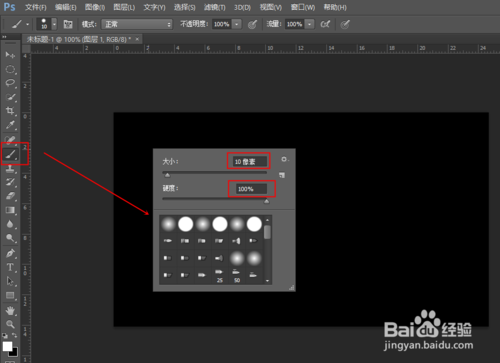This screenshot has width=500, height=363.
Task: Select the Pen tool
Action: (10, 253)
